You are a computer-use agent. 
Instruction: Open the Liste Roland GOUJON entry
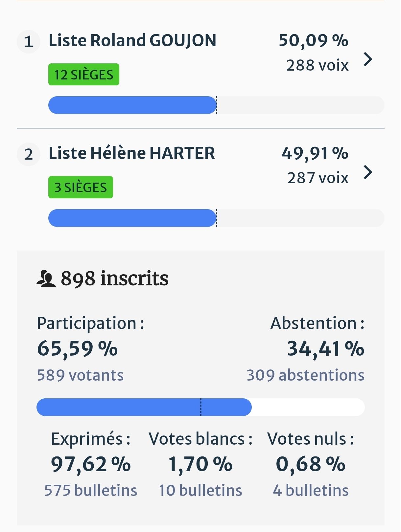pos(132,41)
